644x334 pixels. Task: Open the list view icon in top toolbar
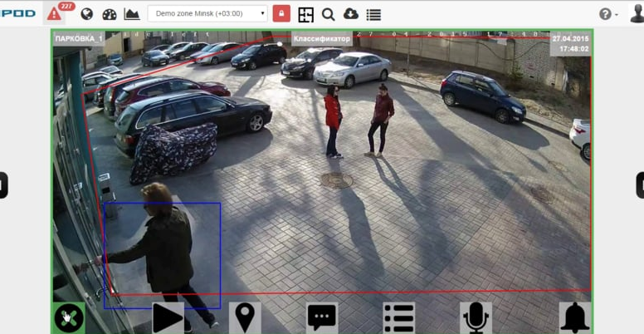[x=373, y=15]
